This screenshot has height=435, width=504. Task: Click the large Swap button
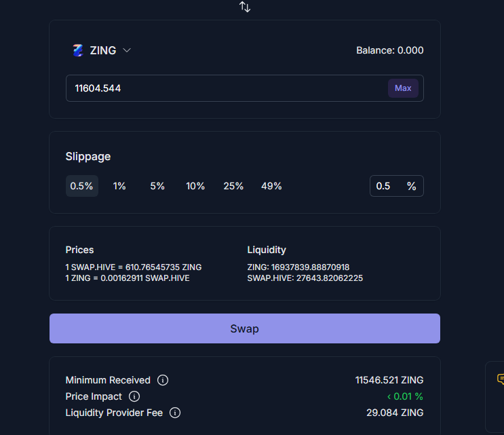coord(245,328)
